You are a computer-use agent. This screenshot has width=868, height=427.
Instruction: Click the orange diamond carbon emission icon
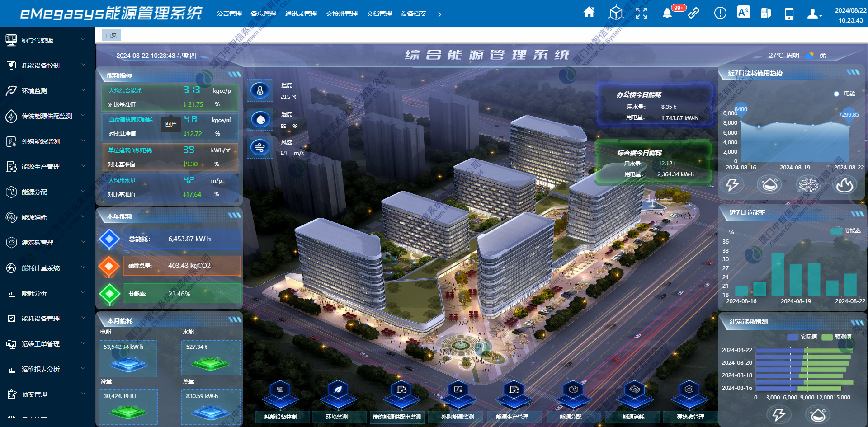click(109, 266)
